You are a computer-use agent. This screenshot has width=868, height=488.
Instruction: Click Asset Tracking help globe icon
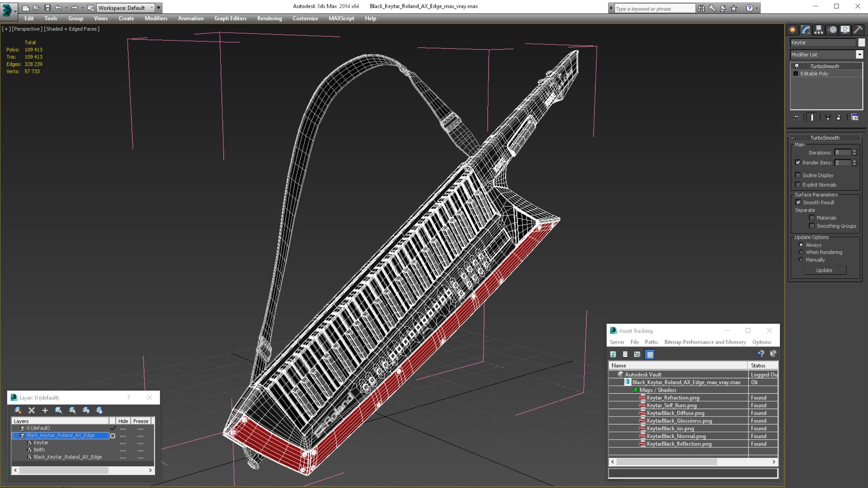(761, 354)
